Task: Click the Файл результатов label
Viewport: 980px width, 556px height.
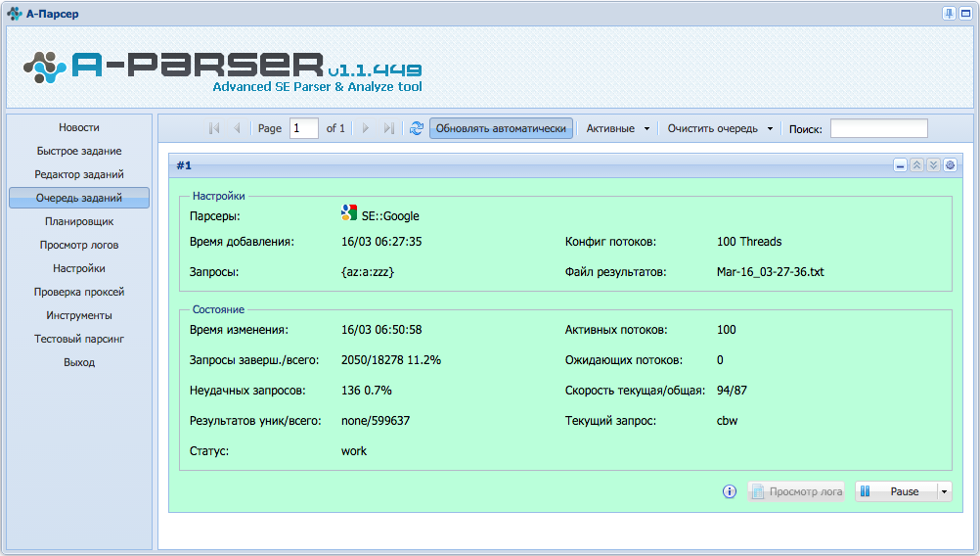Action: tap(615, 272)
